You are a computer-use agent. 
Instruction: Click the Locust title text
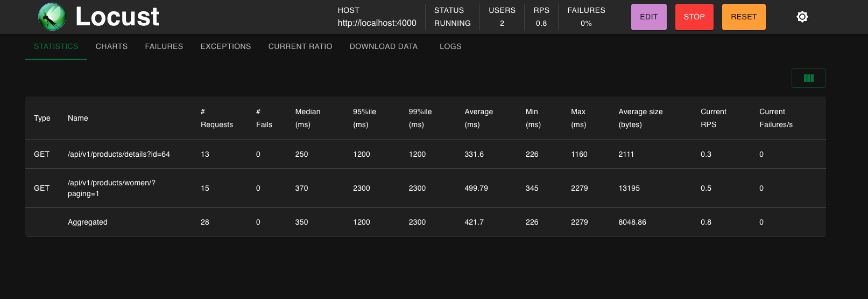click(x=117, y=17)
